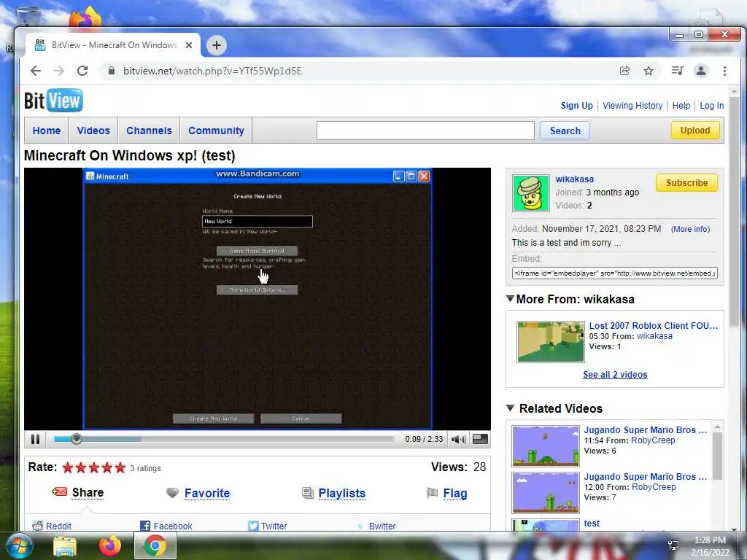This screenshot has width=747, height=560.
Task: Click the browser forward arrow
Action: 58,71
